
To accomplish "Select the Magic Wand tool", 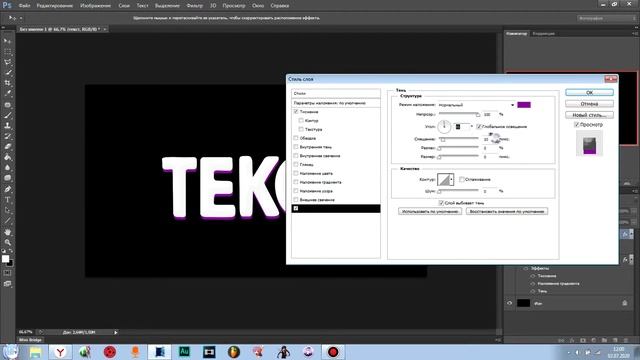I will pyautogui.click(x=7, y=73).
